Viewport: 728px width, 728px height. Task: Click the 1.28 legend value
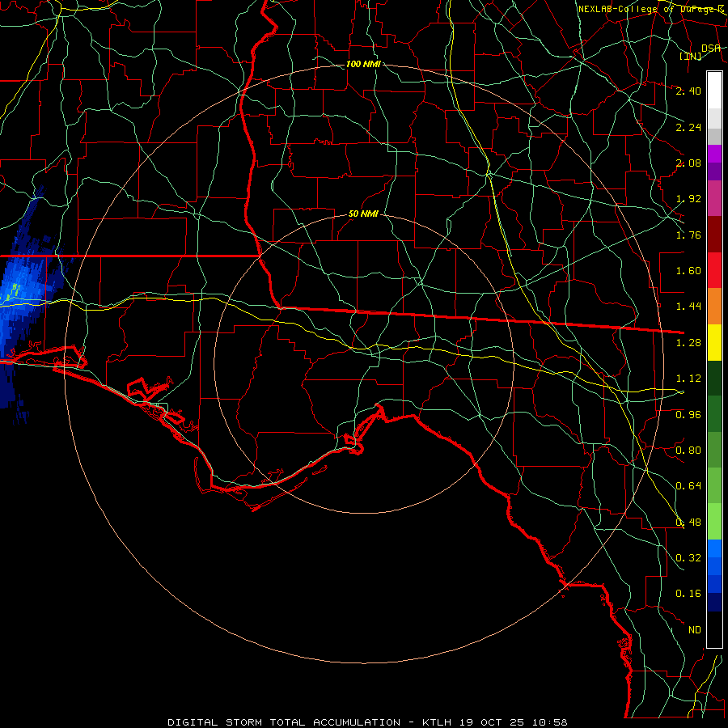[x=688, y=343]
